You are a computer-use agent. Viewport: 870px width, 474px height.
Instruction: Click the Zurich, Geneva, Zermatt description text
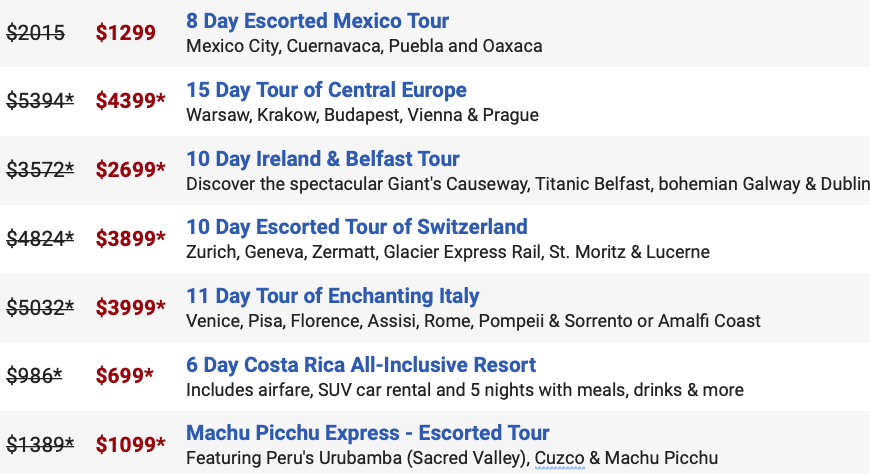[x=448, y=252]
